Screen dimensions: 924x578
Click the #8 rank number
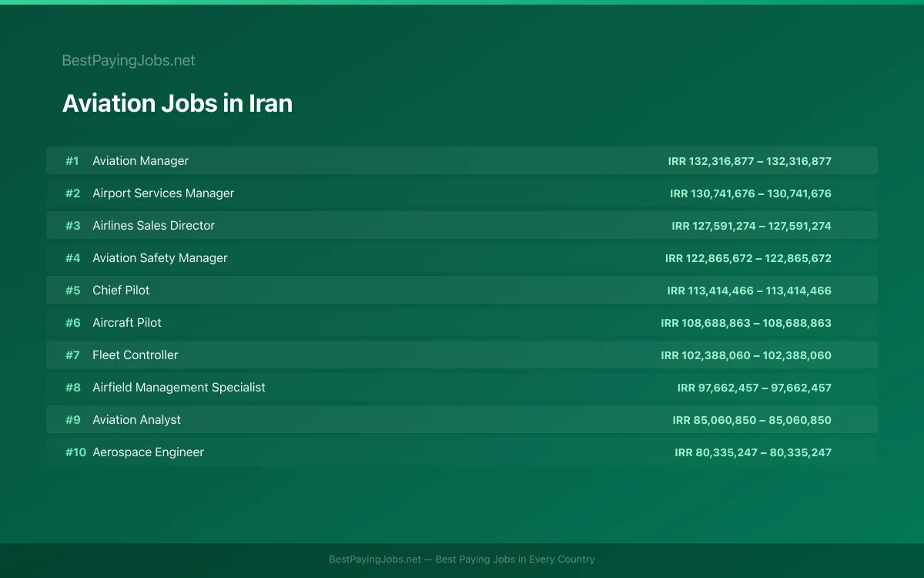click(x=72, y=388)
